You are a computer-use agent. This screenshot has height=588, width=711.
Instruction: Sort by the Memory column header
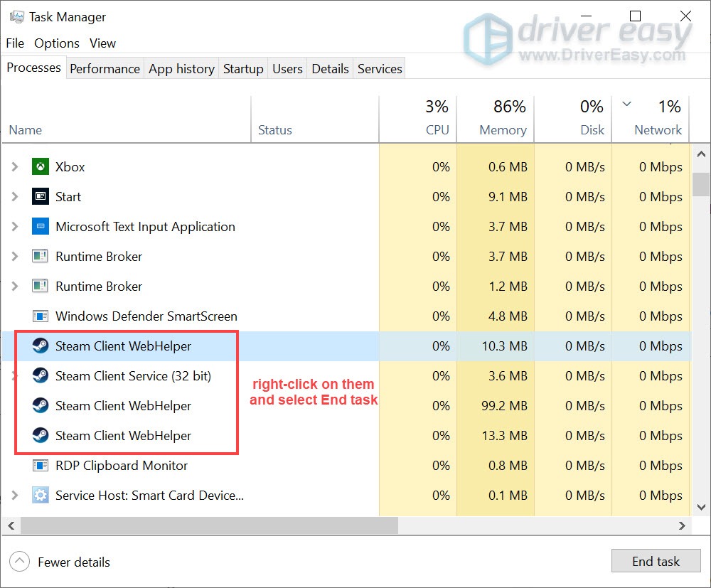(x=495, y=119)
